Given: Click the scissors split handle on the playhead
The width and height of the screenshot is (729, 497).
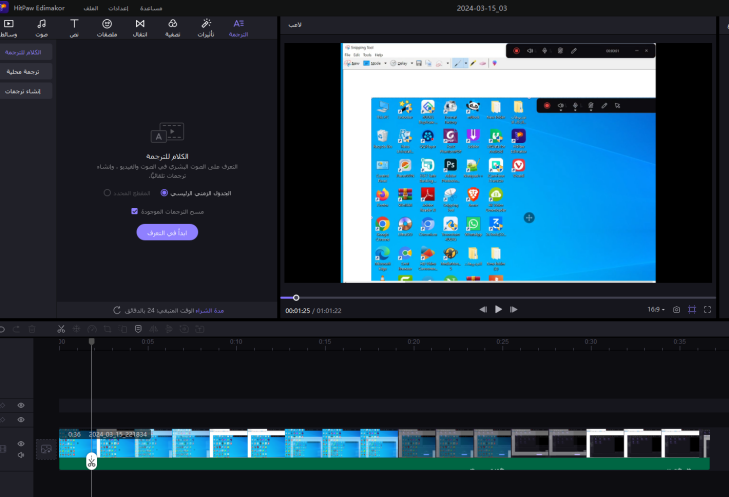Looking at the screenshot, I should (92, 462).
